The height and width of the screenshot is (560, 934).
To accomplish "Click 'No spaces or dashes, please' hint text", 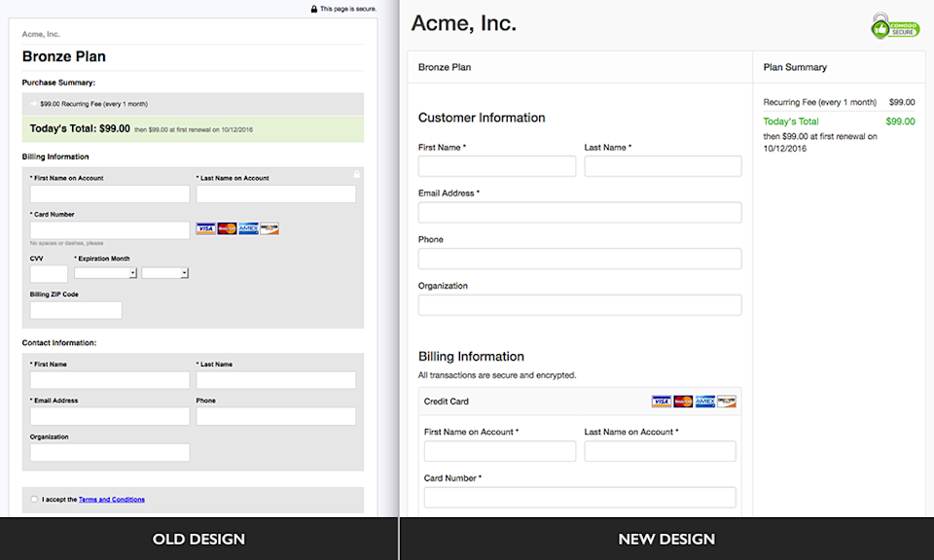I will point(67,243).
